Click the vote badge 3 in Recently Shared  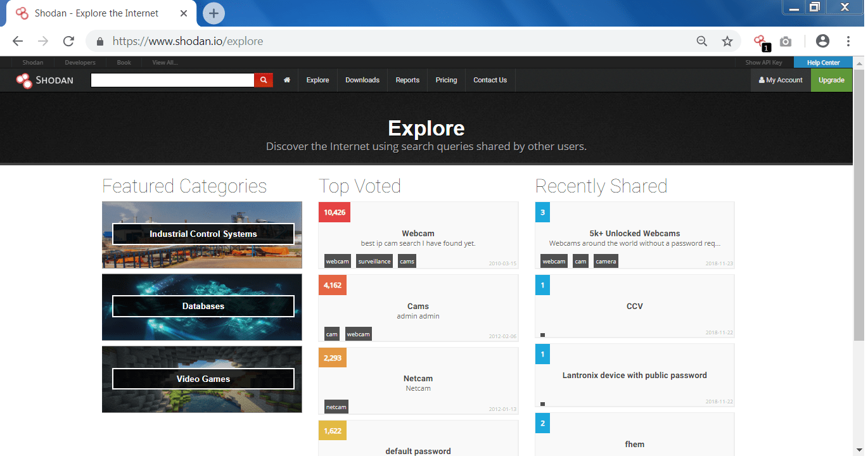click(543, 212)
